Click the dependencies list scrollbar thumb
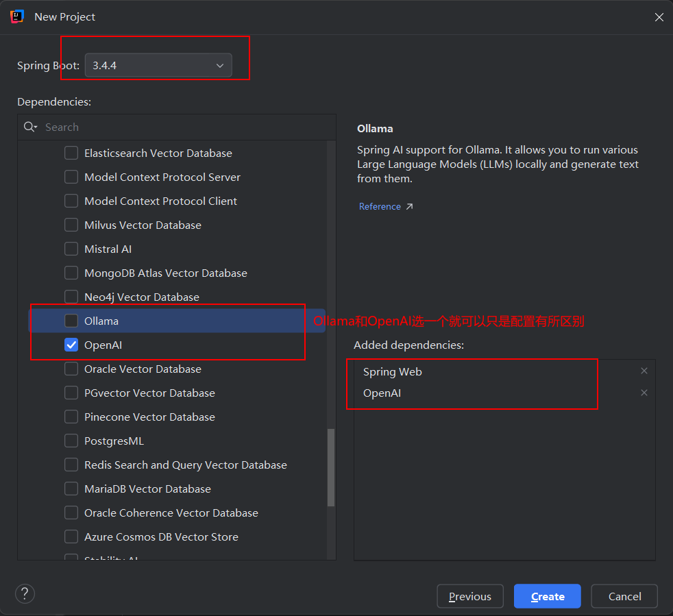Image resolution: width=673 pixels, height=616 pixels. click(331, 467)
